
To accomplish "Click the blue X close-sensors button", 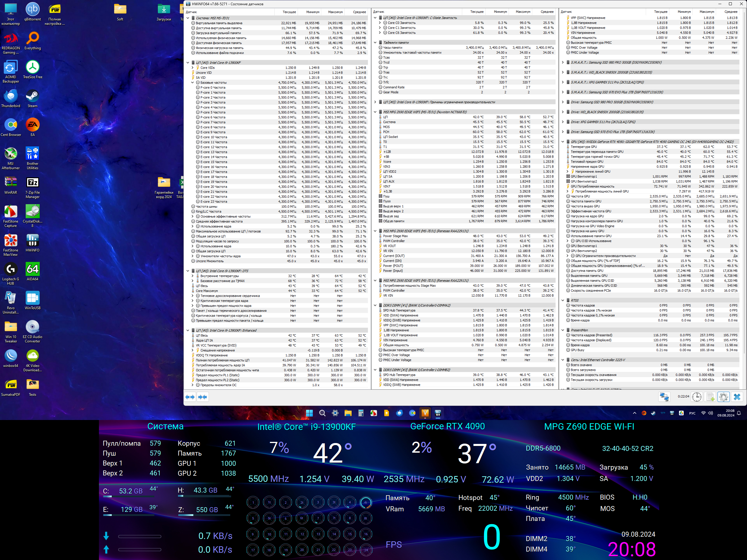I will (x=737, y=397).
